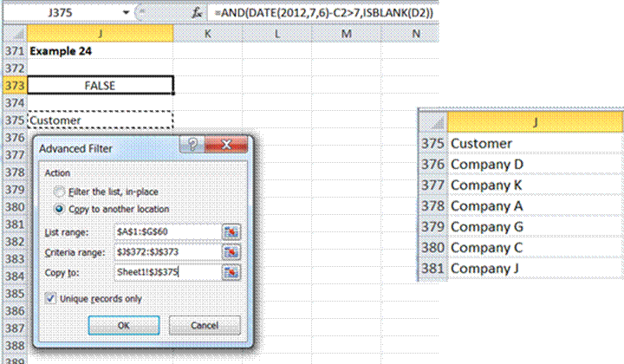Viewport: 624px width, 364px height.
Task: Open the Name Box dropdown arrow
Action: tap(128, 15)
